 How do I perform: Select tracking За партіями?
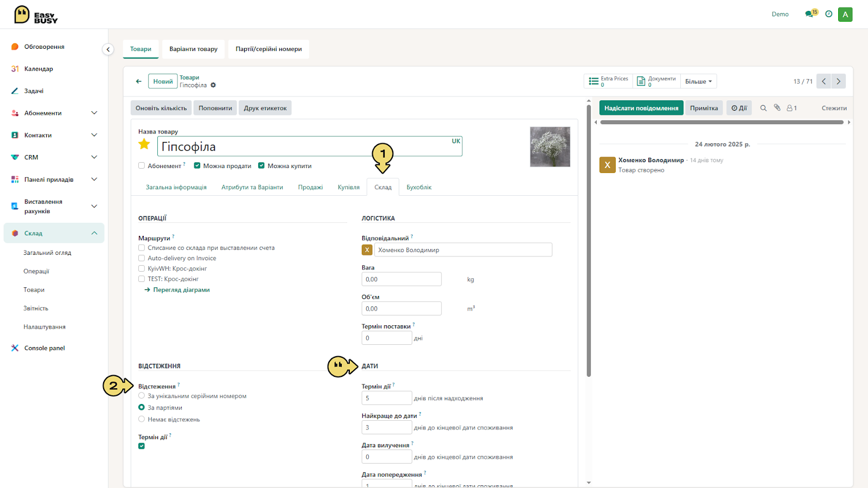tap(142, 407)
